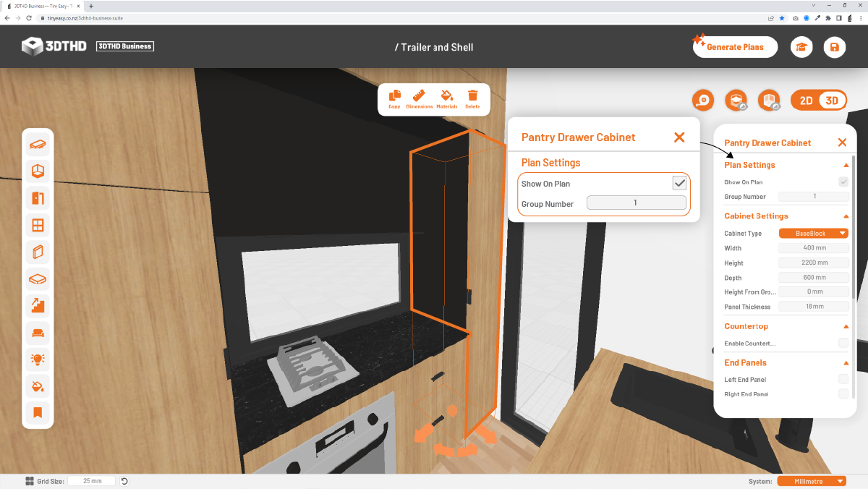Go back in the browser
Viewport: 868px width, 489px height.
click(7, 18)
